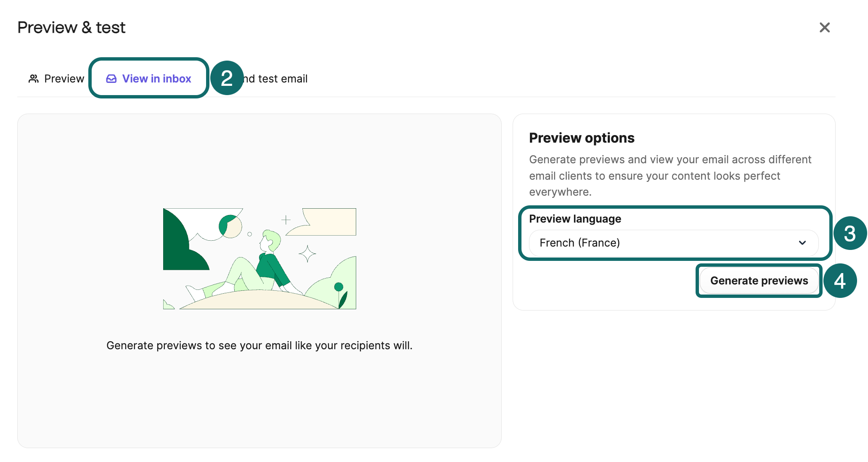The width and height of the screenshot is (868, 462).
Task: Click inside the empty preview panel
Action: pos(259,400)
